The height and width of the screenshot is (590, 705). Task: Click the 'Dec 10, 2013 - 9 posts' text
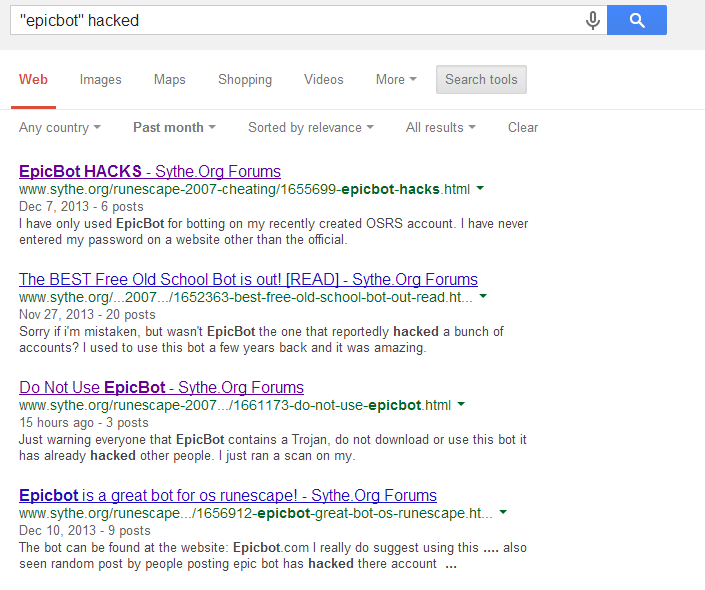click(x=85, y=530)
